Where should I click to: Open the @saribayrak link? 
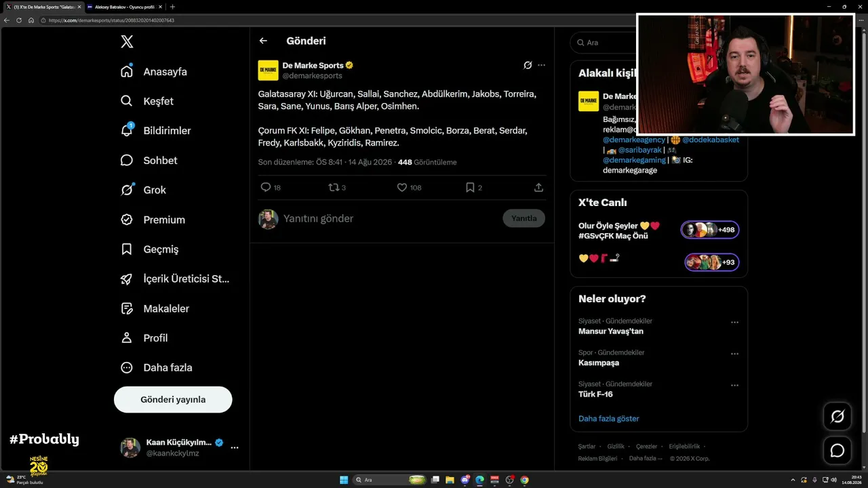(x=639, y=150)
